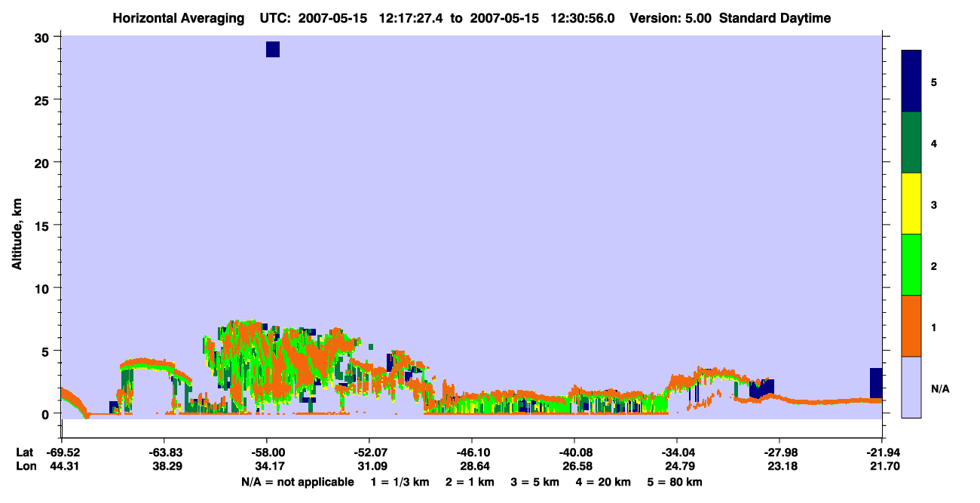Click the isolated blue block near 29 km altitude
Viewport: 980px width, 503px height.
click(x=273, y=50)
